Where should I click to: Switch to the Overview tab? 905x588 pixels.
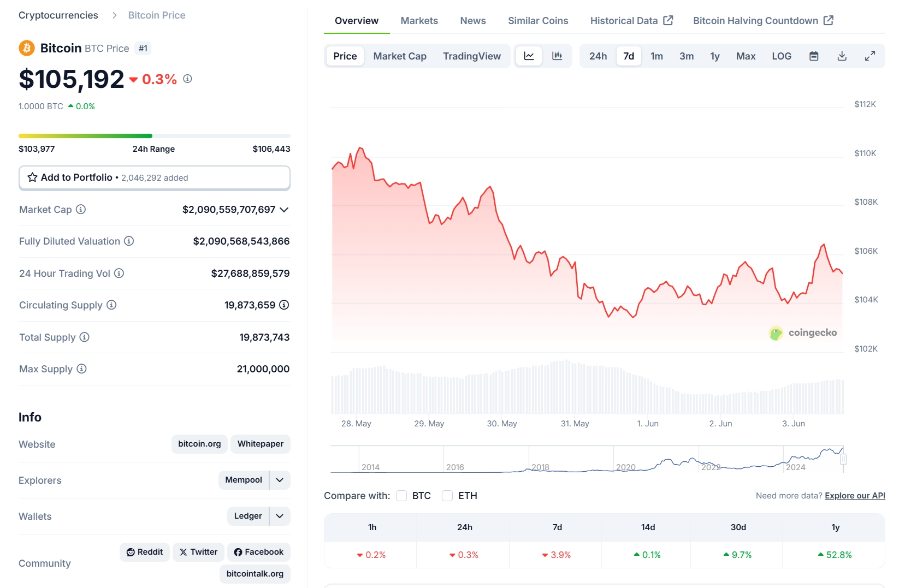coord(357,21)
